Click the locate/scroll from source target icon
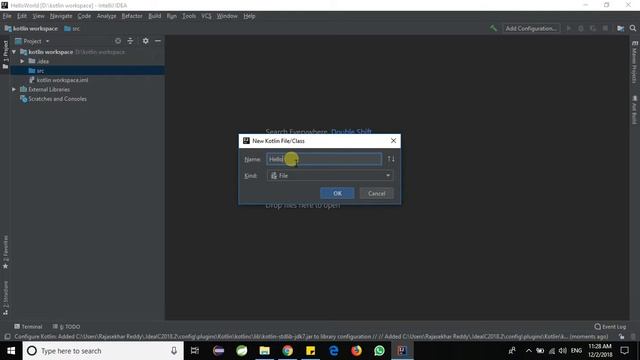Image resolution: width=640 pixels, height=360 pixels. tap(118, 41)
